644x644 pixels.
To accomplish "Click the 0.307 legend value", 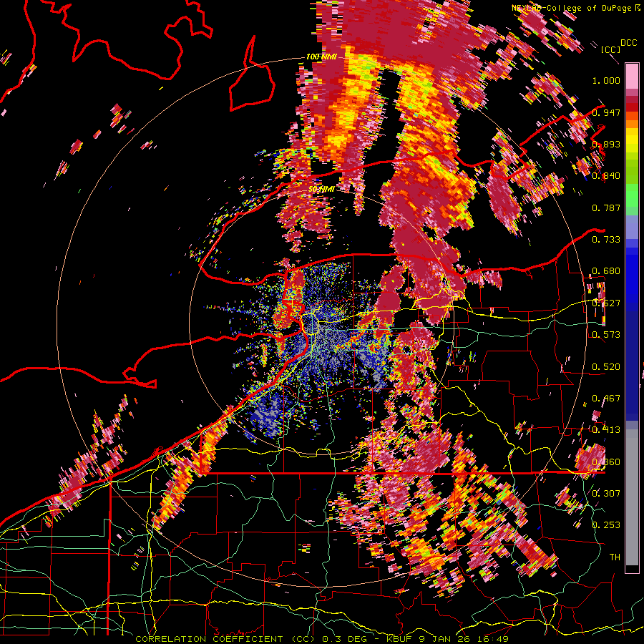I will (x=606, y=493).
